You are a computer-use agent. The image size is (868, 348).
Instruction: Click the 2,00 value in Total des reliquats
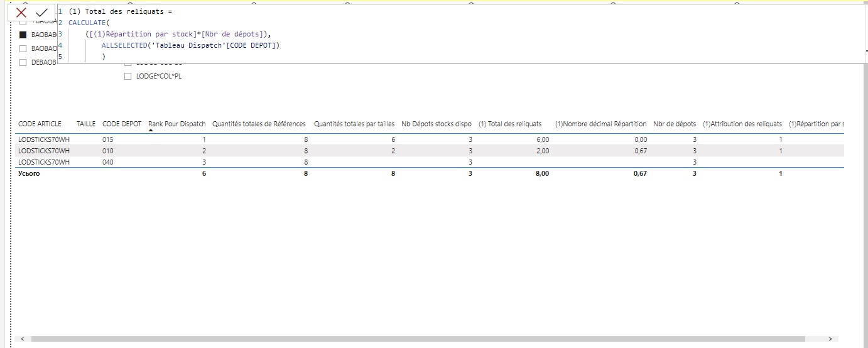pos(543,151)
